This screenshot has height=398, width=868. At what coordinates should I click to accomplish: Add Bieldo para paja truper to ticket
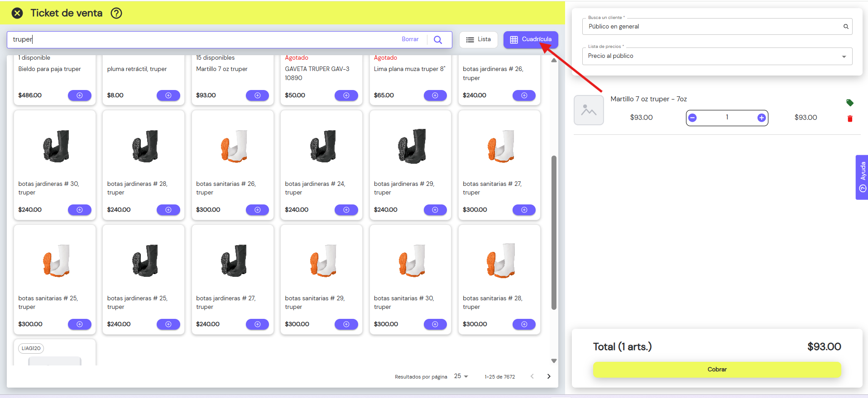point(80,95)
